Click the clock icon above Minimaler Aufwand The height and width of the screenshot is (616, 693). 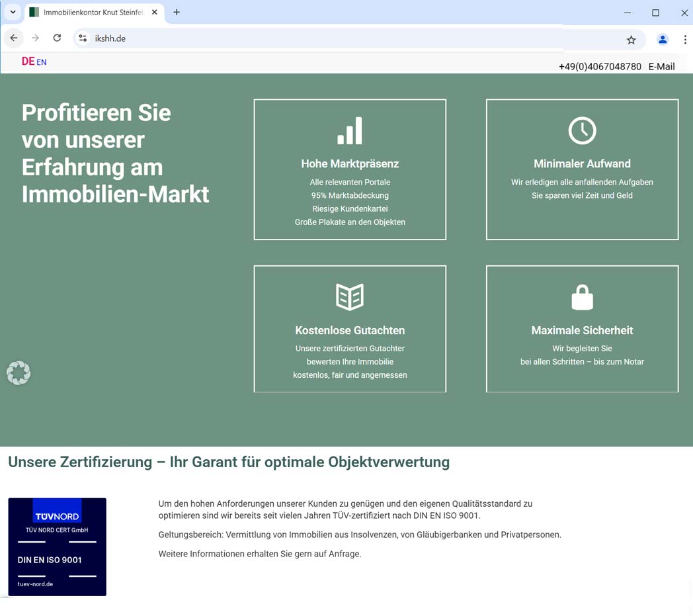coord(582,131)
